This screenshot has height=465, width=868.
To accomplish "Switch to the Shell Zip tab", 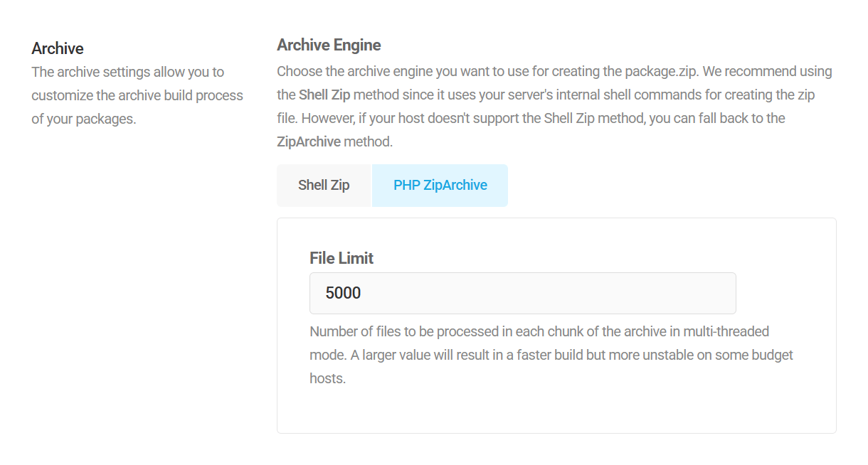I will [324, 186].
